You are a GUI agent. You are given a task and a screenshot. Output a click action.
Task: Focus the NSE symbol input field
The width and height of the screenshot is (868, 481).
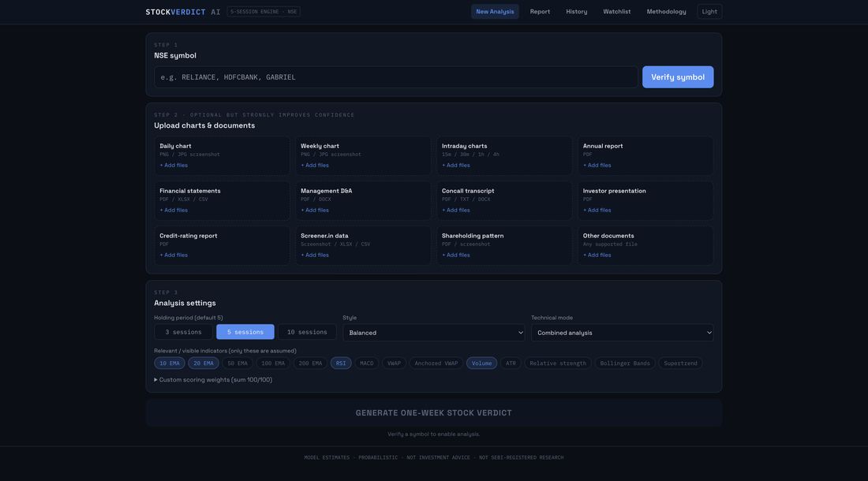396,76
